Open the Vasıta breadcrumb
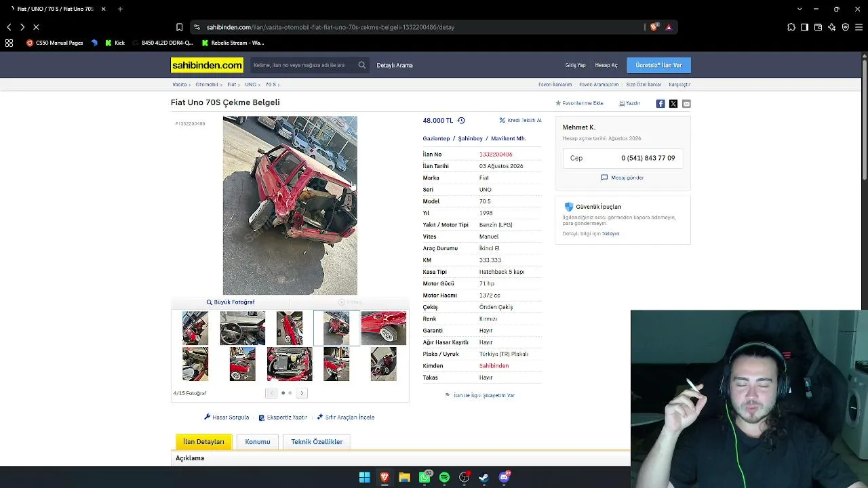 tap(180, 85)
